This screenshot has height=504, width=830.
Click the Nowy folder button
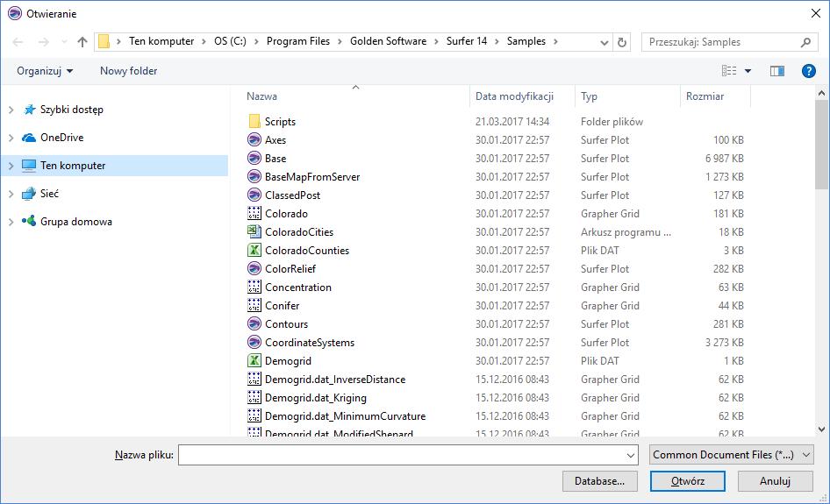pos(129,71)
